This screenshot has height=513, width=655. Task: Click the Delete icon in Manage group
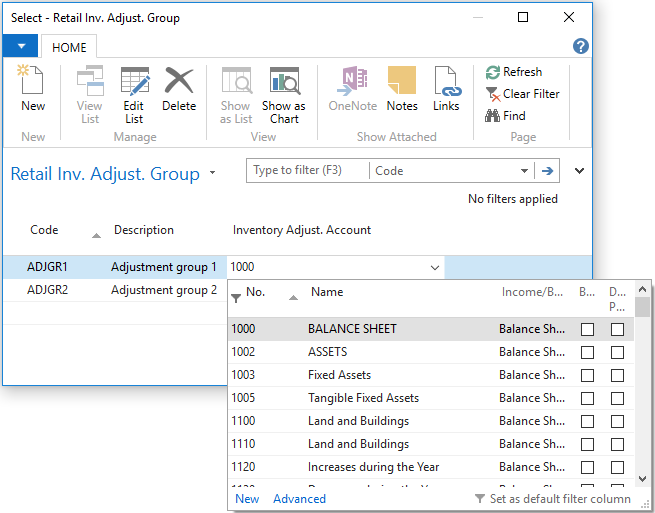tap(179, 89)
